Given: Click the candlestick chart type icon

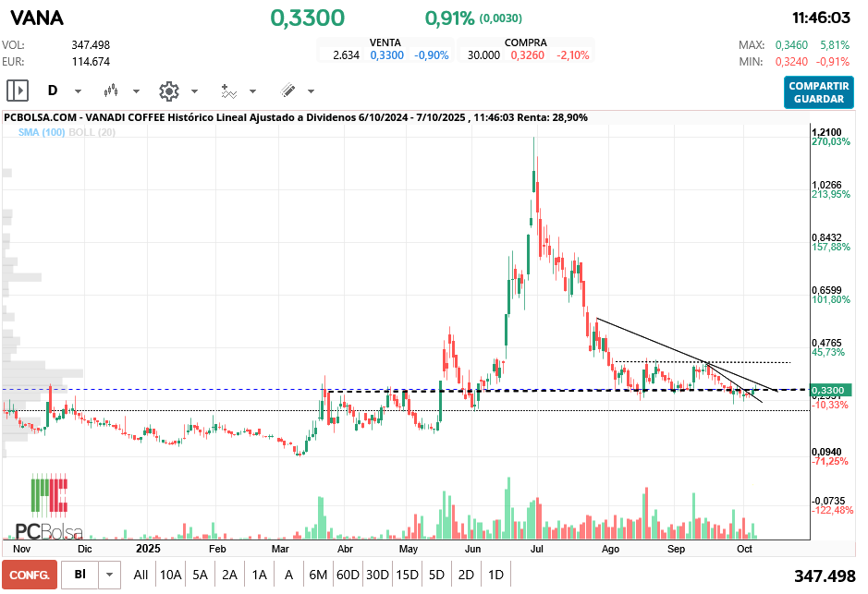Looking at the screenshot, I should [112, 91].
